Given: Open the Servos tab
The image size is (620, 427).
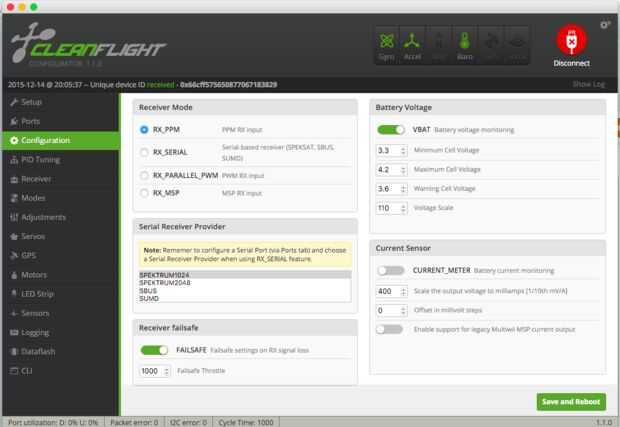Looking at the screenshot, I should 60,236.
